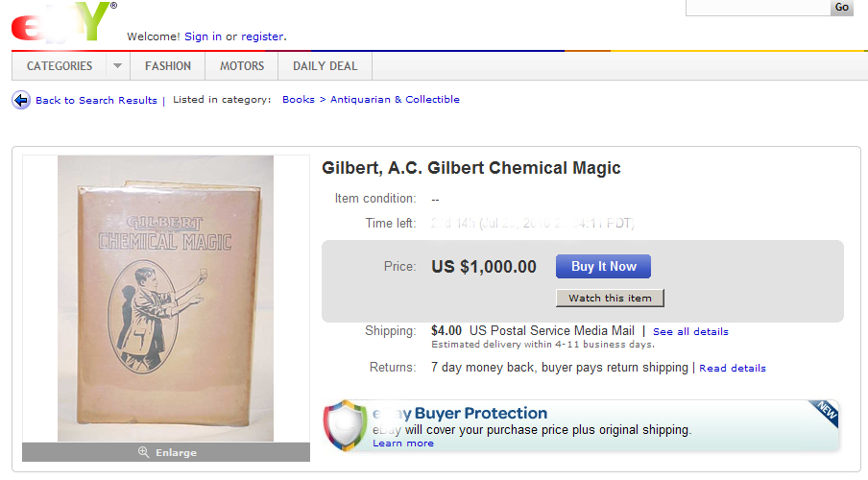868x480 pixels.
Task: Open the register link
Action: point(262,36)
